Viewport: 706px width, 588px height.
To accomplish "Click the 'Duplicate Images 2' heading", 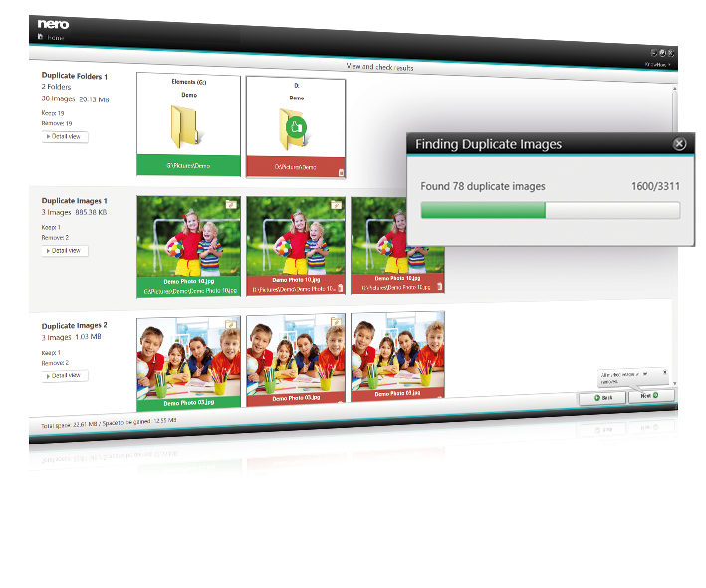I will pos(75,325).
